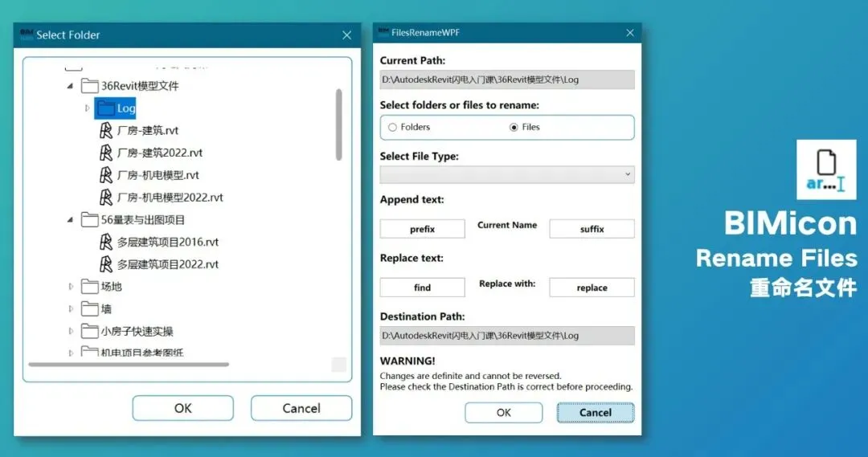Click the vertical scrollbar in folder tree
The height and width of the screenshot is (457, 868).
coord(339,124)
